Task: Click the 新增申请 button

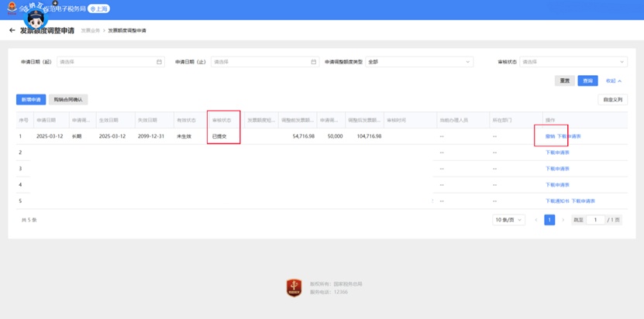Action: coord(31,99)
